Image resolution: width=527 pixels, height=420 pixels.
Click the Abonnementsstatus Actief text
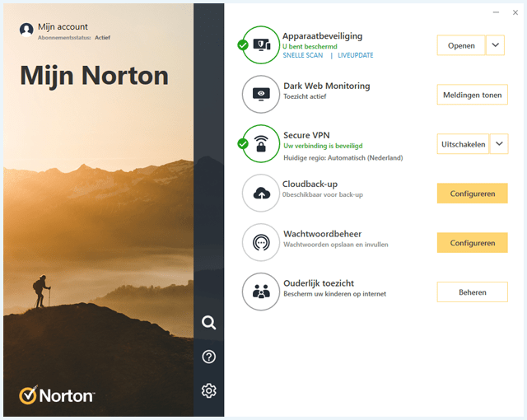[x=74, y=38]
